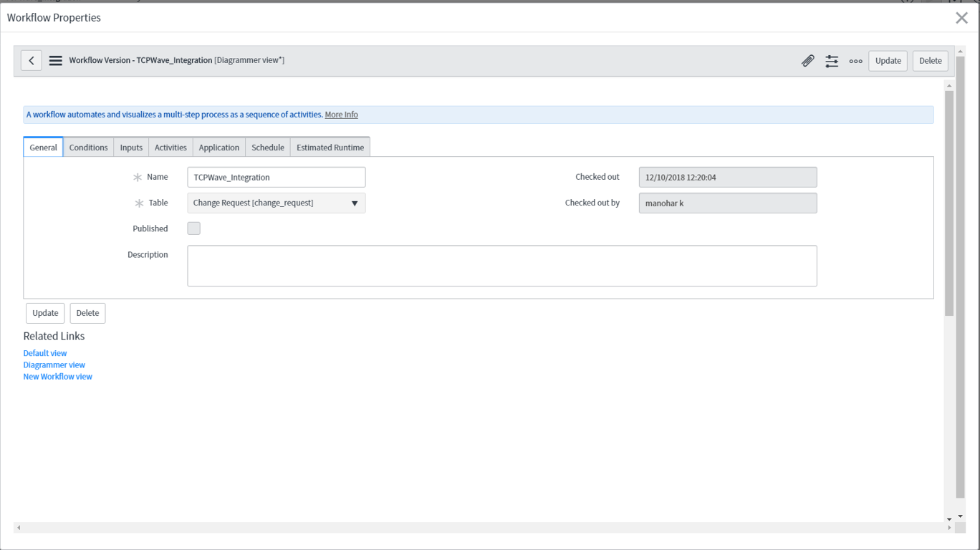Click the New Workflow view link
Screen dimensions: 980x550
[57, 376]
